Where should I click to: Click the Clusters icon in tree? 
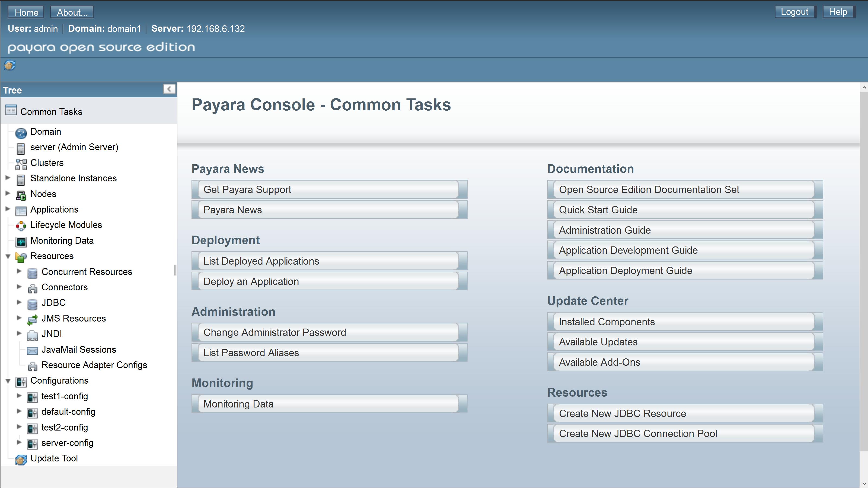pos(21,164)
